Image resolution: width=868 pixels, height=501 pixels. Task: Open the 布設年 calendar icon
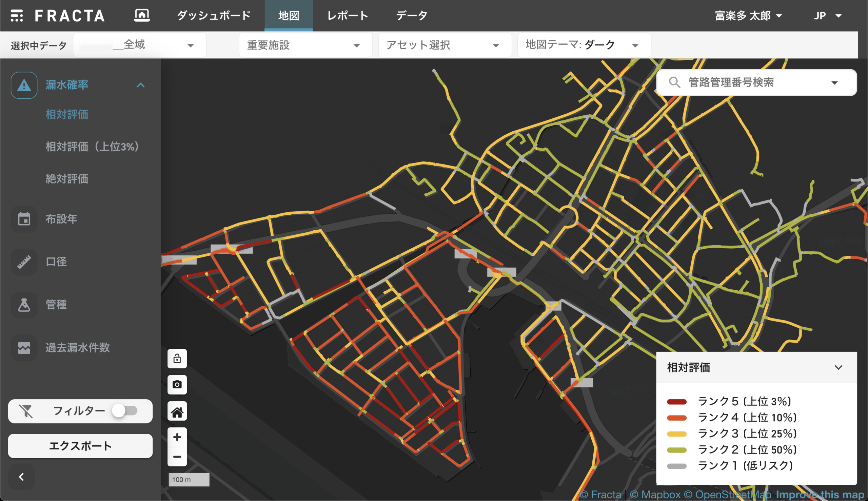24,219
